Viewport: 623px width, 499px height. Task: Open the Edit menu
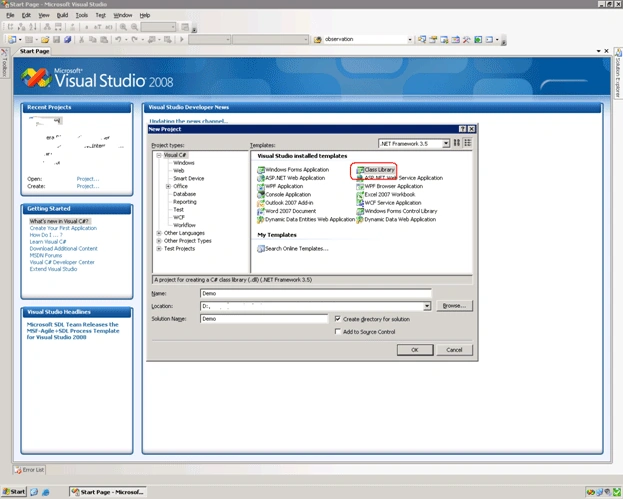[x=26, y=15]
